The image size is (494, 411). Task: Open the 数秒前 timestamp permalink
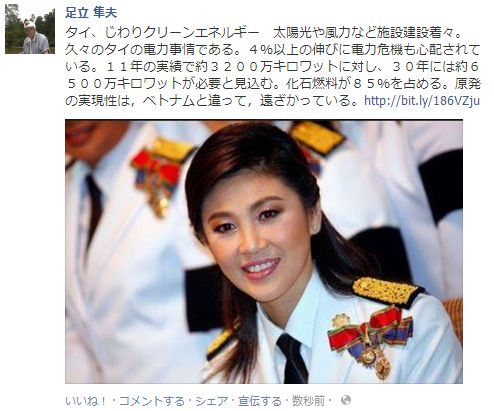tap(308, 401)
